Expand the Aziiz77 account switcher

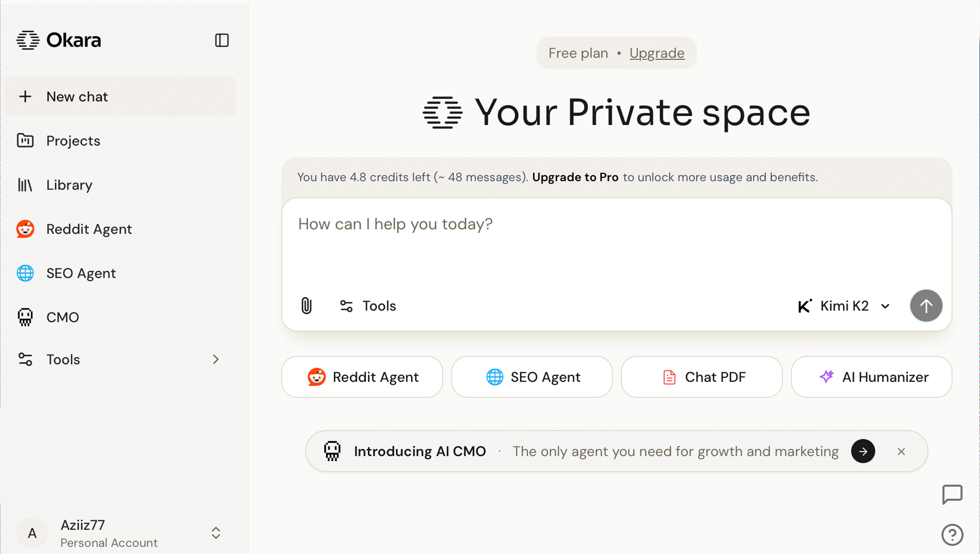coord(216,533)
